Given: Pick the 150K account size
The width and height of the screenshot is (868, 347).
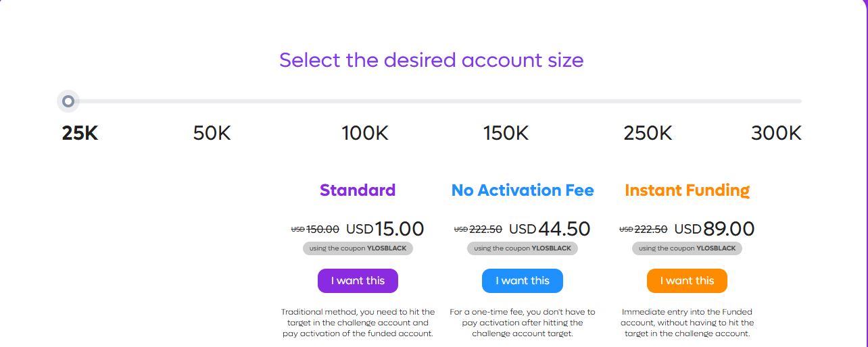Looking at the screenshot, I should coord(506,133).
